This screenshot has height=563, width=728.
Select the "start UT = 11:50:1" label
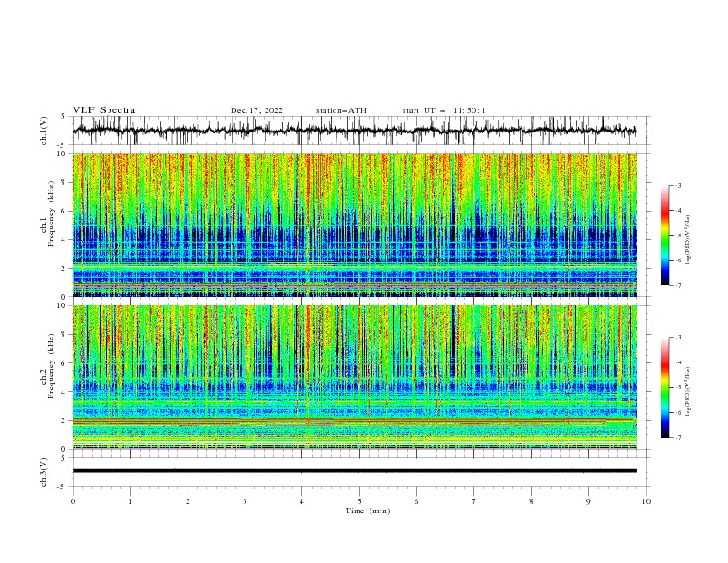click(444, 110)
